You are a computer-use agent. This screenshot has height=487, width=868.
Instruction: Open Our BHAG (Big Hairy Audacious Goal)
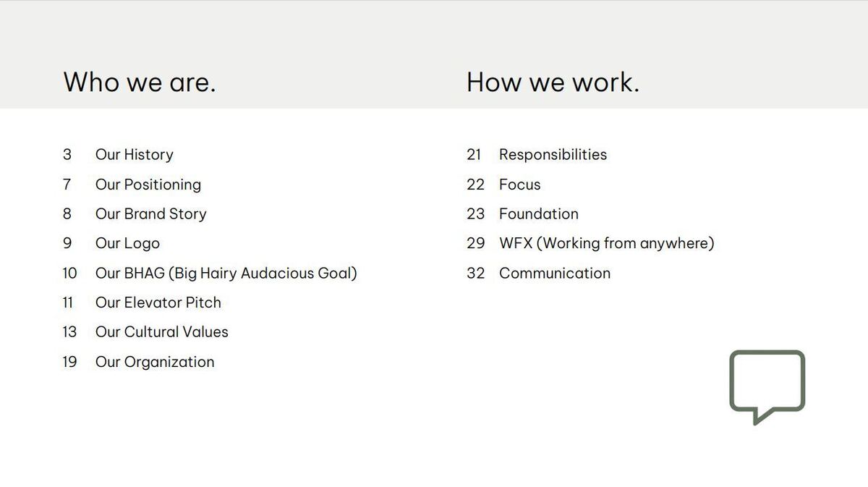[x=226, y=274]
